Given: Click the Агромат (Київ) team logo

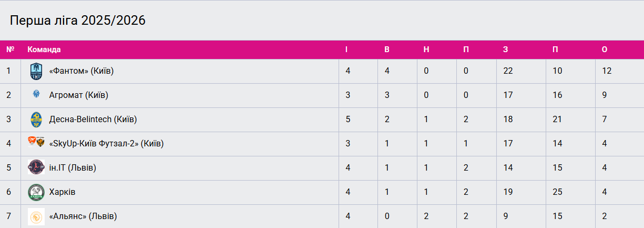Looking at the screenshot, I should point(36,95).
